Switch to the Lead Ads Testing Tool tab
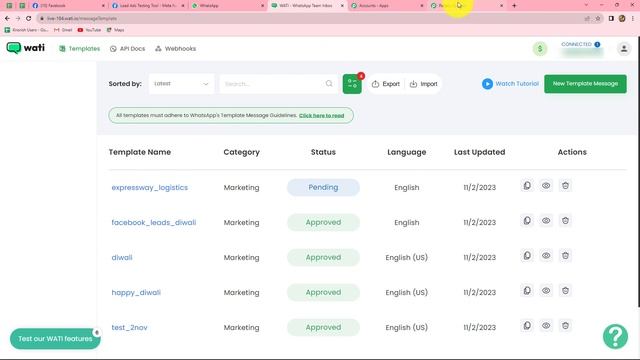This screenshot has height=360, width=640. [147, 6]
